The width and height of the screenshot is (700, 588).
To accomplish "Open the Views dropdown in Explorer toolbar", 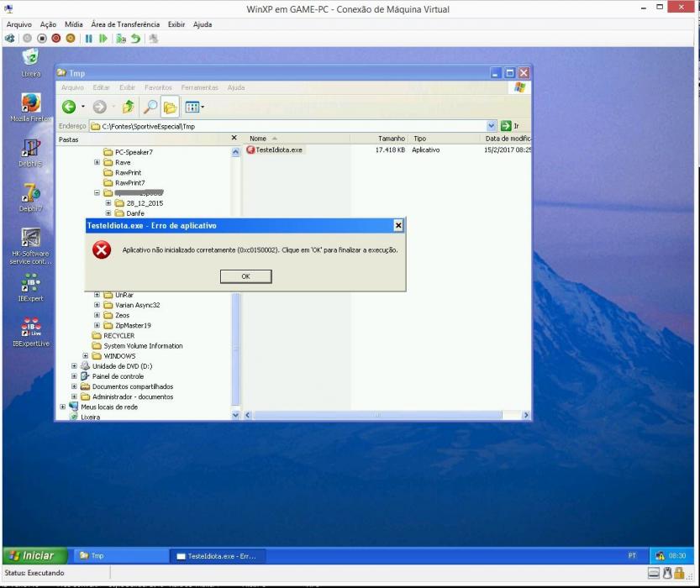I will pyautogui.click(x=195, y=107).
